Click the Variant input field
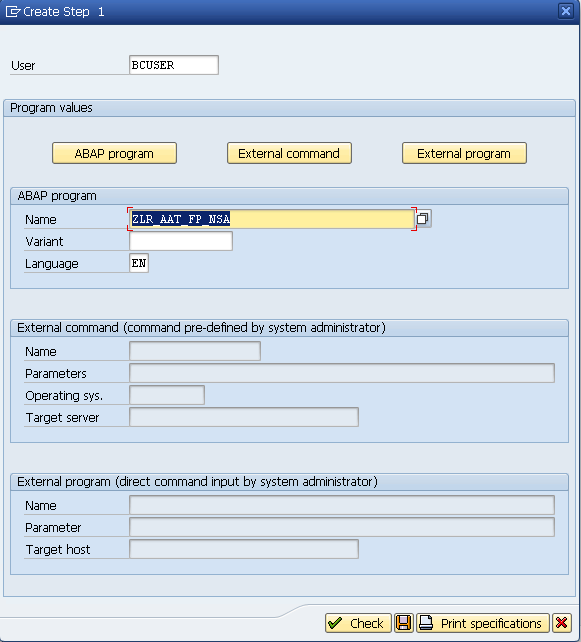The width and height of the screenshot is (581, 642). (181, 241)
